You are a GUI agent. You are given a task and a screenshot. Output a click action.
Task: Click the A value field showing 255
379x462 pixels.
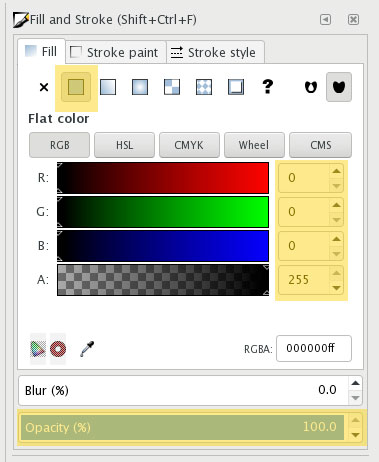(x=304, y=280)
